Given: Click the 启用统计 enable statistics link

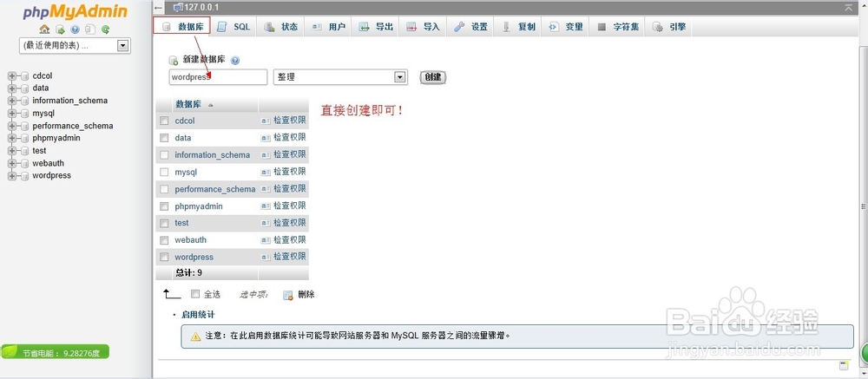Looking at the screenshot, I should (x=198, y=315).
